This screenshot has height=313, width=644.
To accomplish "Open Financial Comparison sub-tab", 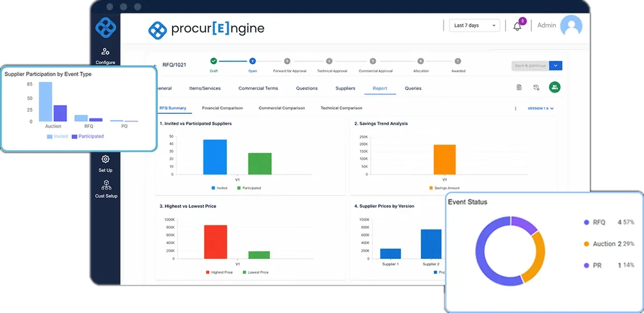I will click(x=222, y=108).
